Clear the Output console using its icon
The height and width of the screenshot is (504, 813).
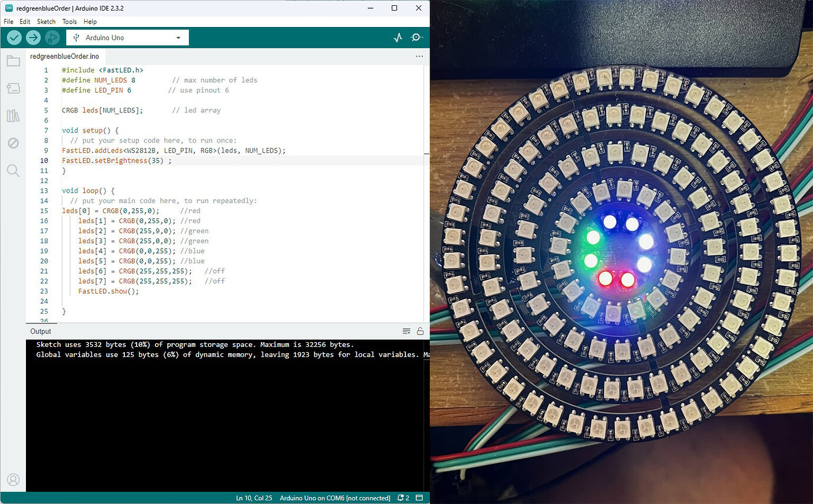(x=406, y=331)
